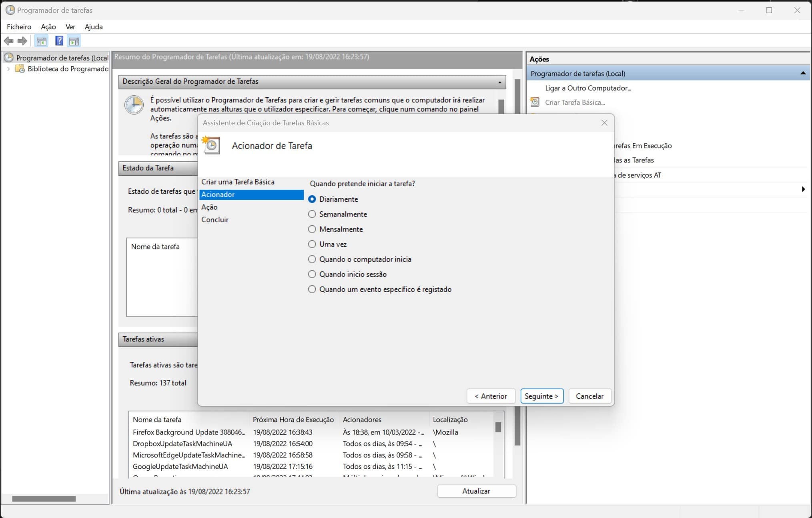Collapse Descrição Geral do Programador de Tarefas section

click(499, 82)
